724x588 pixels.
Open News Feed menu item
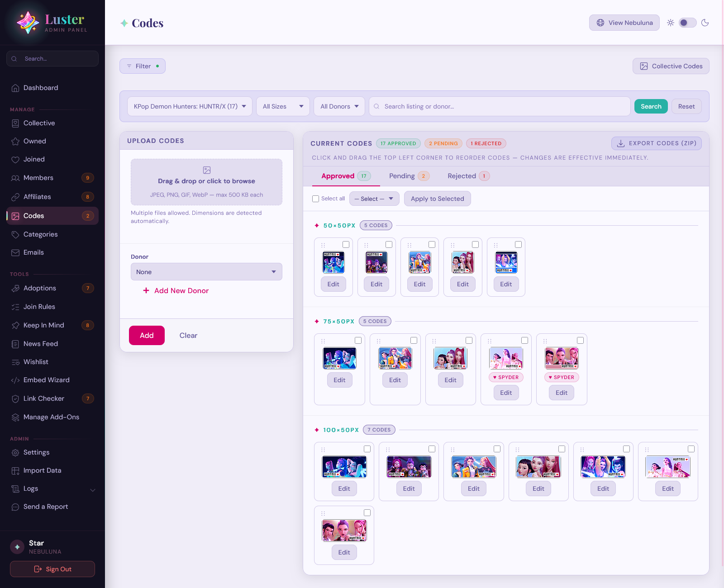tap(52, 344)
